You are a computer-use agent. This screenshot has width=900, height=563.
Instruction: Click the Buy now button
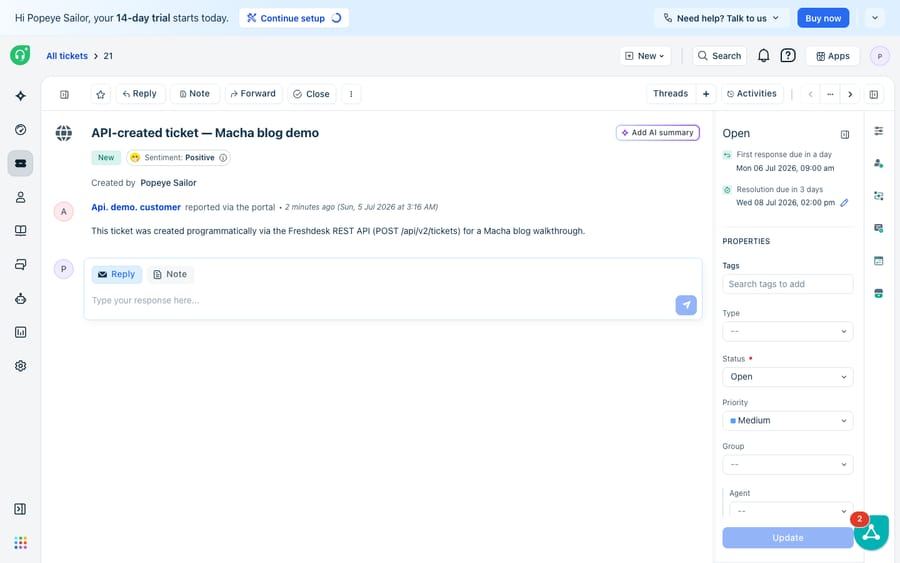823,18
